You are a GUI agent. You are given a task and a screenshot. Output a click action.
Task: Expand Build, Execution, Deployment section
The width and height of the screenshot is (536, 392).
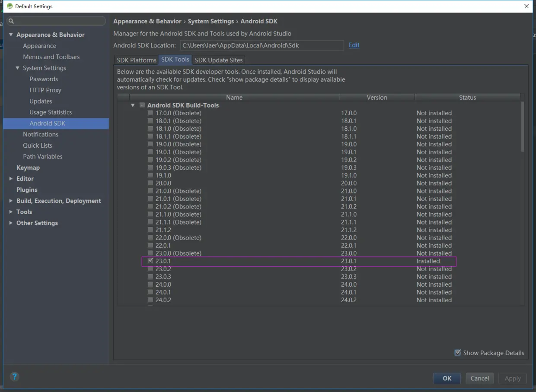pyautogui.click(x=11, y=201)
